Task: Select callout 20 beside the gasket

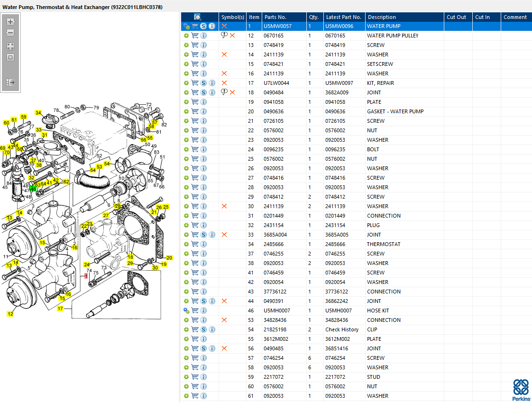Action: coord(169,258)
